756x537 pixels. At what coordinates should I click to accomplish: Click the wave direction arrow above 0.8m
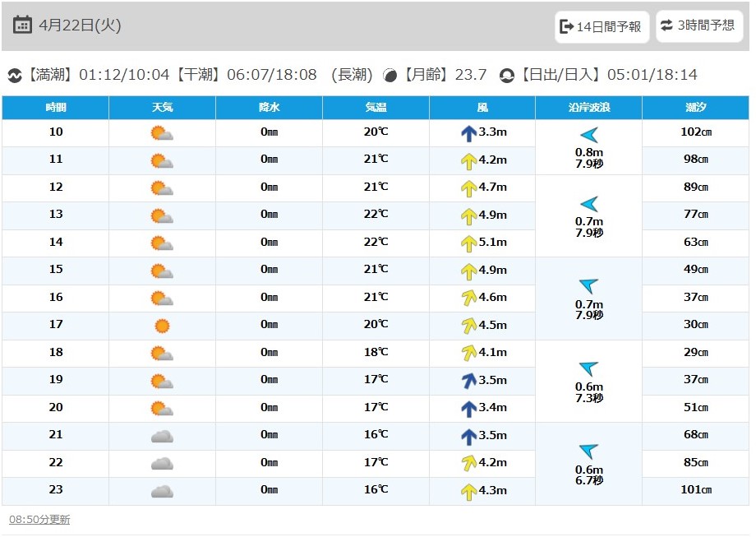point(589,135)
